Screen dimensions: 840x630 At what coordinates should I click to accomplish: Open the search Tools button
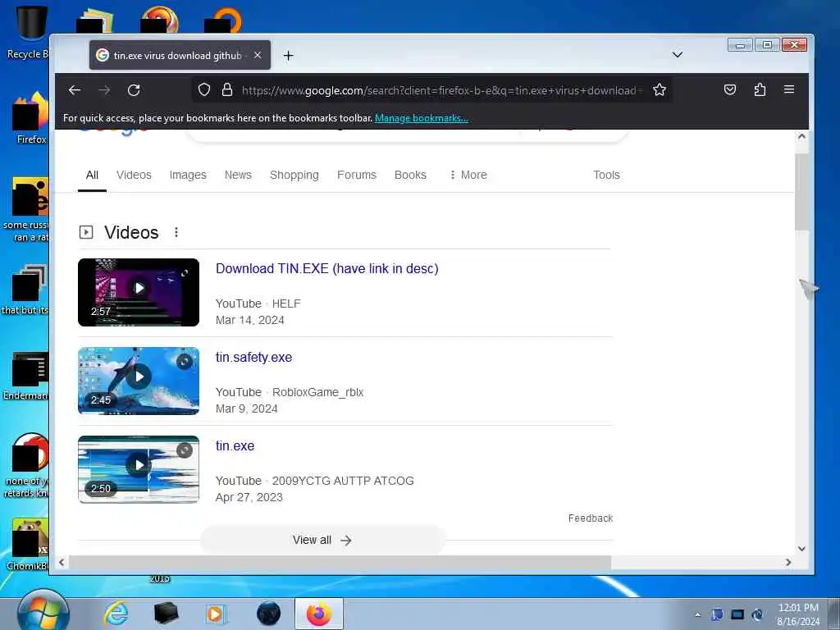click(x=606, y=176)
